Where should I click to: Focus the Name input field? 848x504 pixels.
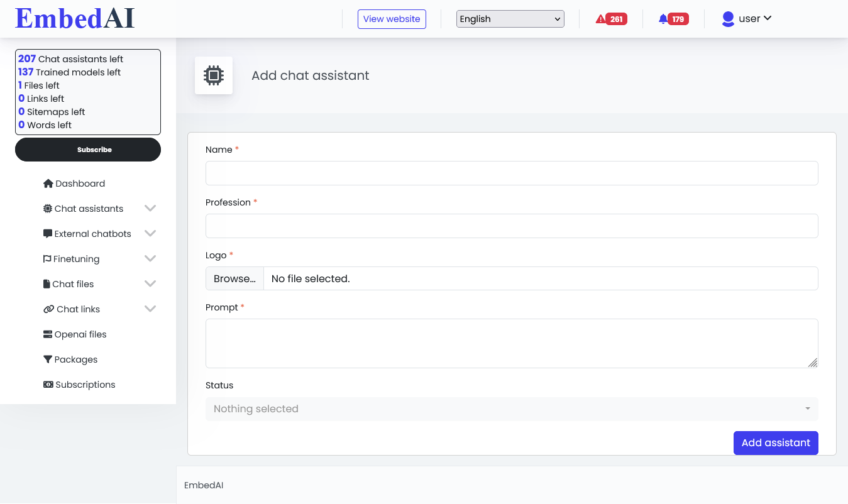[512, 173]
